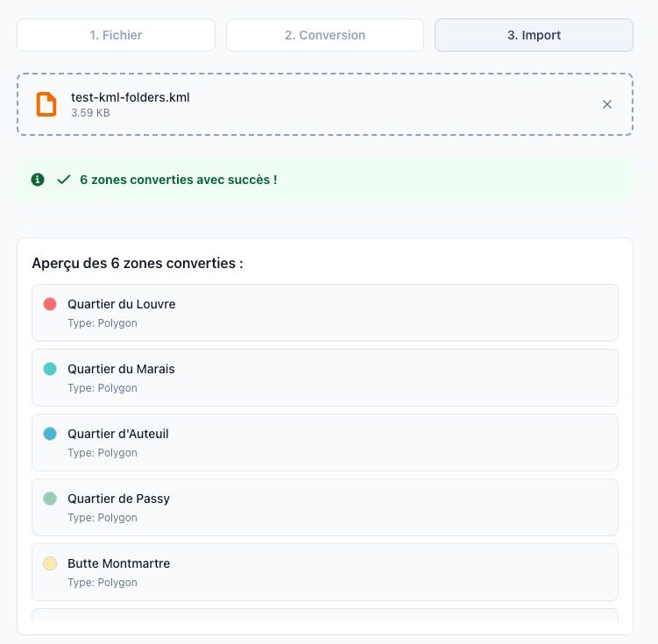The height and width of the screenshot is (644, 658).
Task: Go to the 1. Fichier step
Action: point(116,35)
